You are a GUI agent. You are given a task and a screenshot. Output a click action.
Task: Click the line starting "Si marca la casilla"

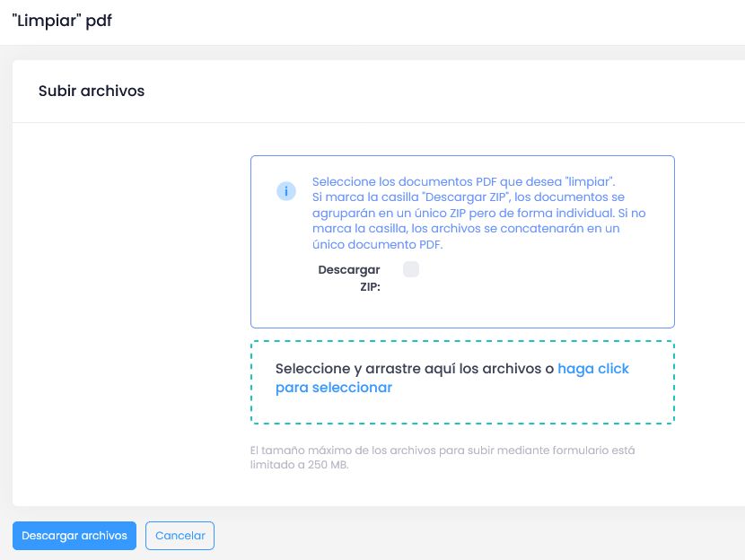click(468, 197)
